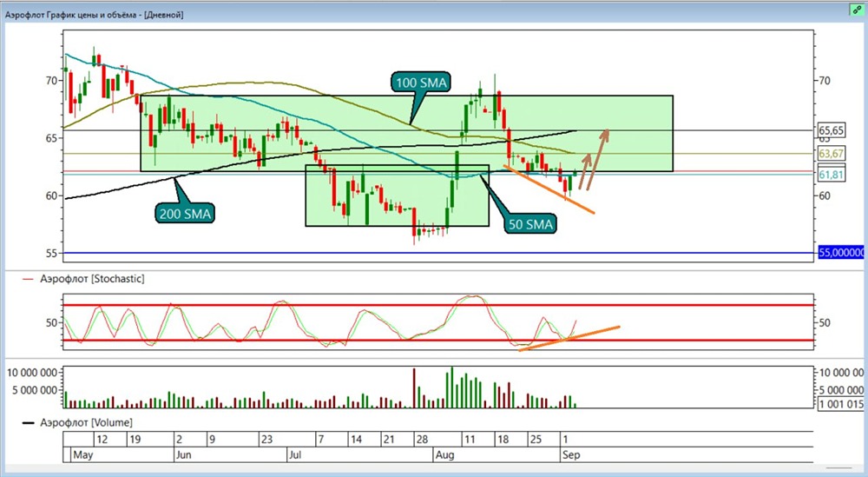Click the blue 55,000000 level label
Screen dimensions: 868x477
840,253
